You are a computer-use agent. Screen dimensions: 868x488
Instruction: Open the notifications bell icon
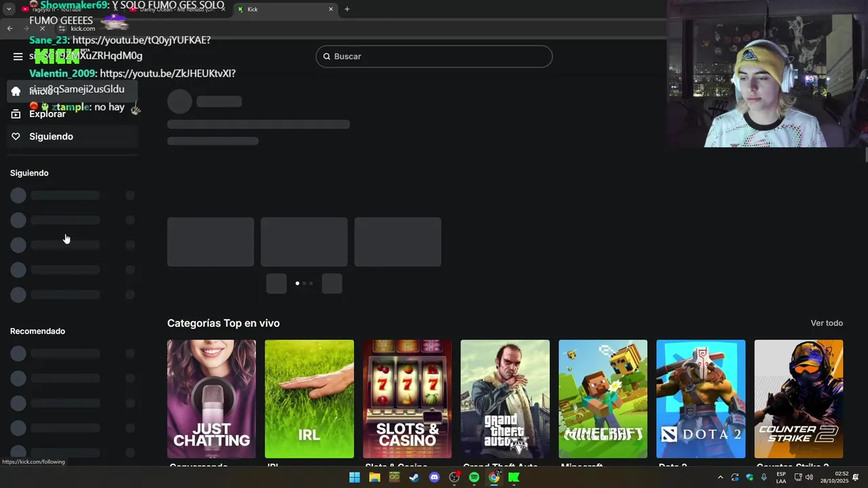pos(856,477)
